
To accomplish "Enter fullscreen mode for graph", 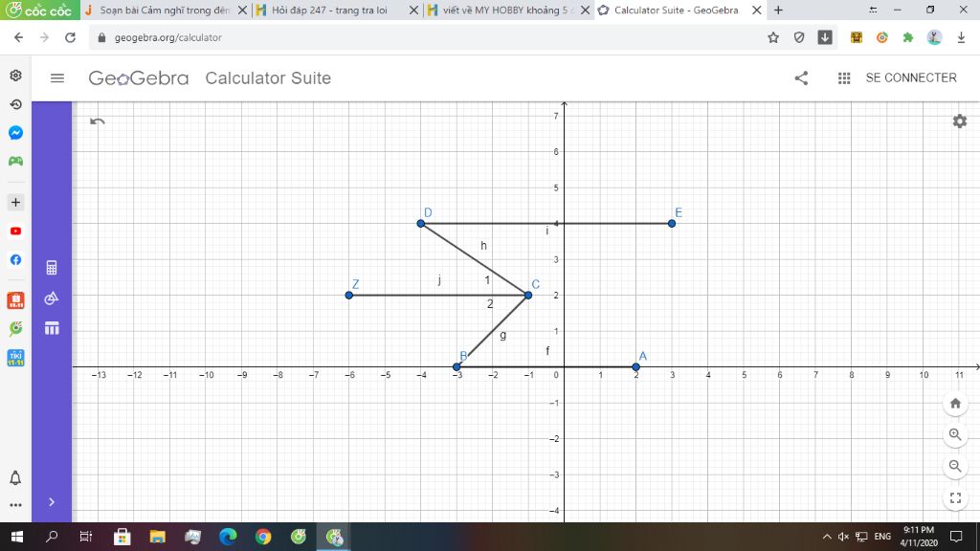I will [955, 497].
